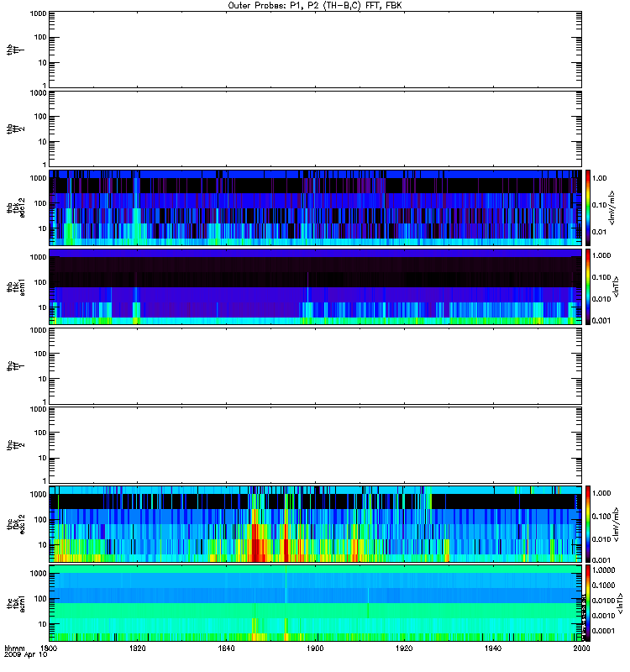Click the '0.01' label on thb edc12 color bar
This screenshot has height=672, width=630.
point(599,232)
